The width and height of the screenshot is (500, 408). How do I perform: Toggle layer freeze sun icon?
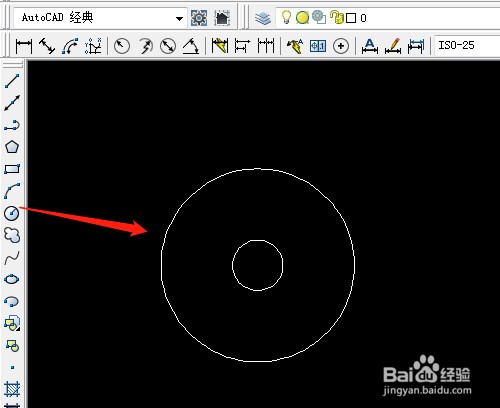tap(302, 18)
